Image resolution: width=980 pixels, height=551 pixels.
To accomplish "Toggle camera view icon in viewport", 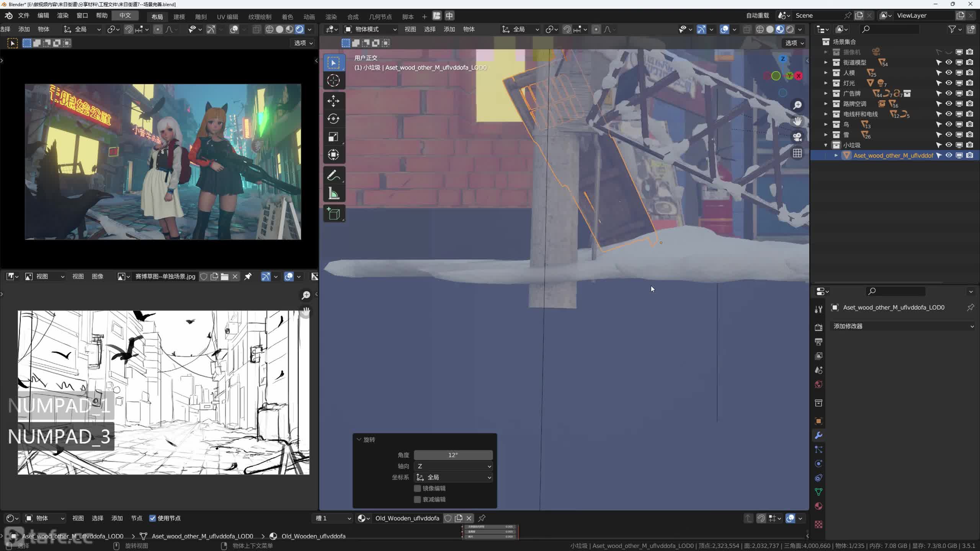I will (797, 137).
